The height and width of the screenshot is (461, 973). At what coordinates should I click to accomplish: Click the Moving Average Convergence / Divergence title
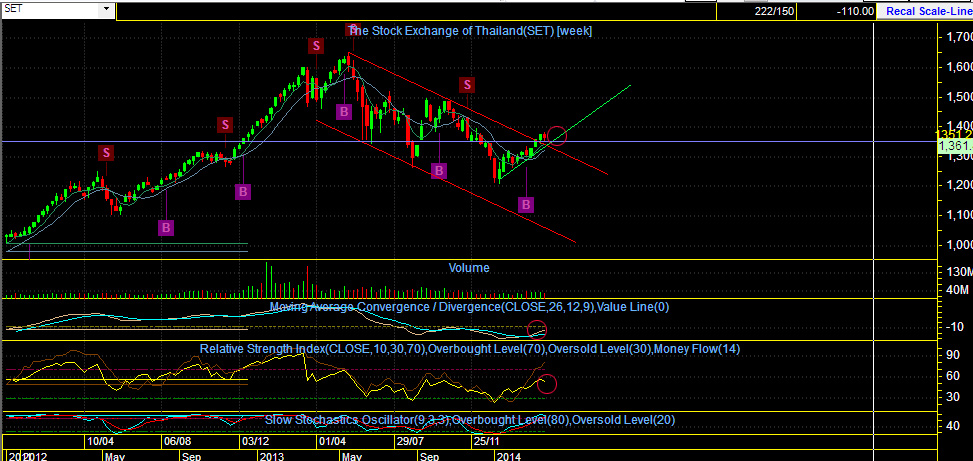[470, 307]
